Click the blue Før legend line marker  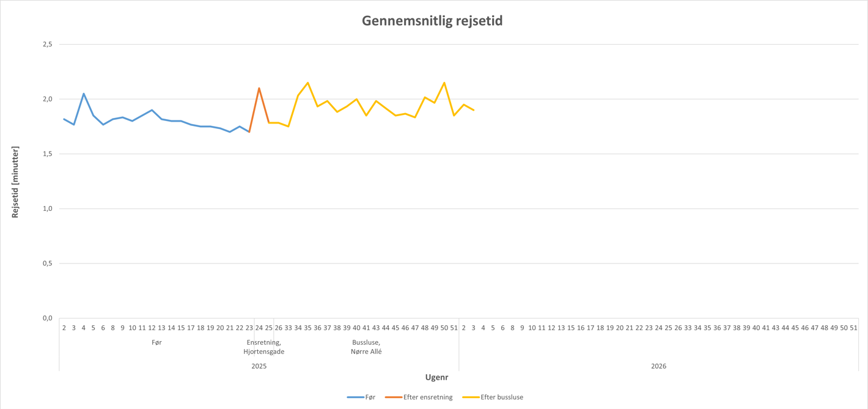tap(355, 397)
